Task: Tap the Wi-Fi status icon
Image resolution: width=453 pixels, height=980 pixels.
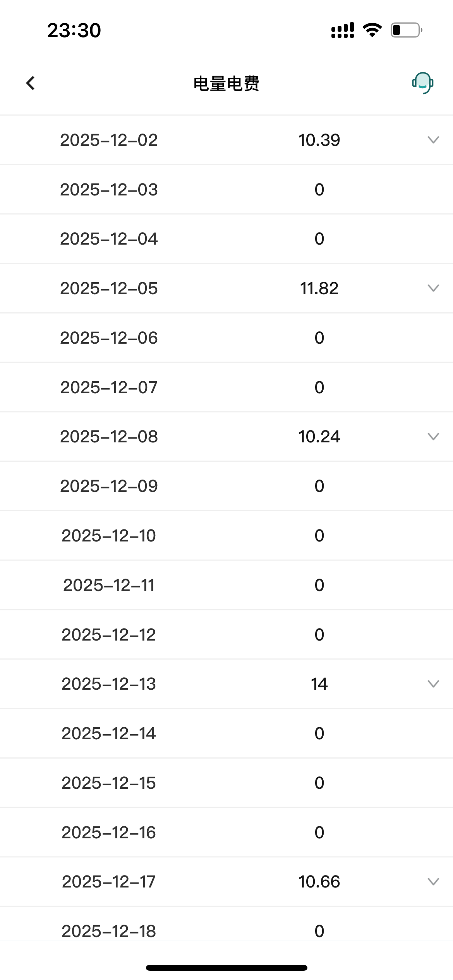Action: click(x=372, y=30)
